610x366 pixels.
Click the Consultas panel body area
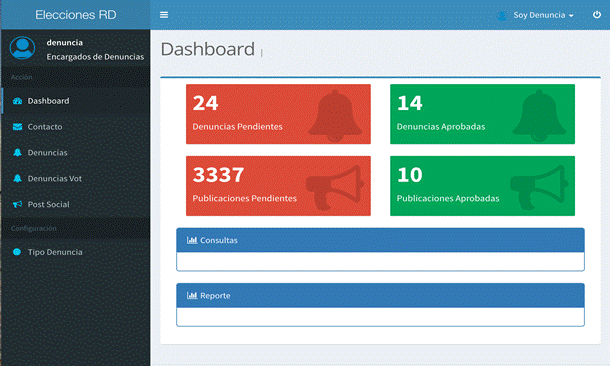[380, 261]
